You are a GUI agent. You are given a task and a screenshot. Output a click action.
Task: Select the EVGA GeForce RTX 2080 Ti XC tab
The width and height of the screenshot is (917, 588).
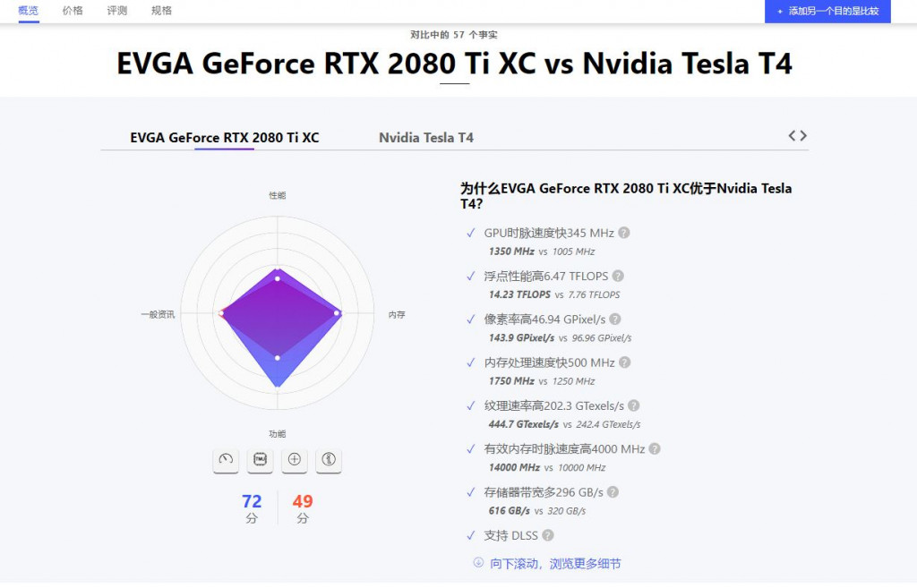(225, 138)
